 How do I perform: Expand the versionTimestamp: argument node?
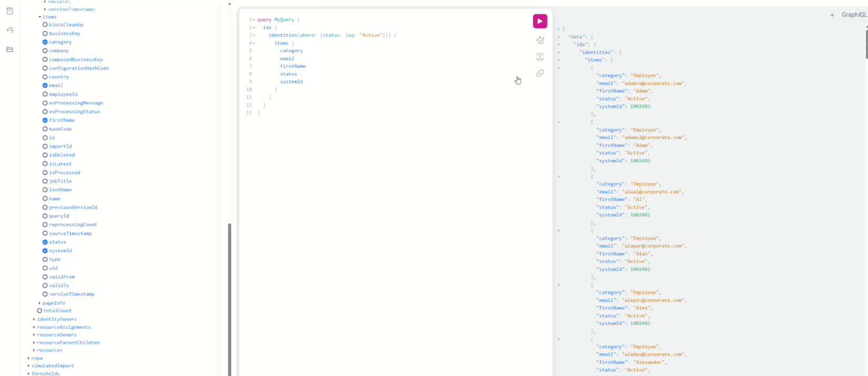click(45, 9)
